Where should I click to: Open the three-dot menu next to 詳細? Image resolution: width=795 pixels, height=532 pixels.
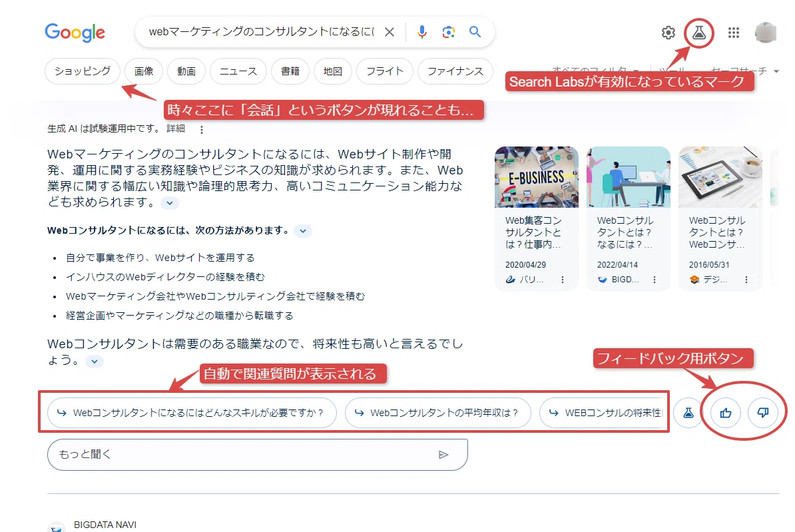[201, 130]
